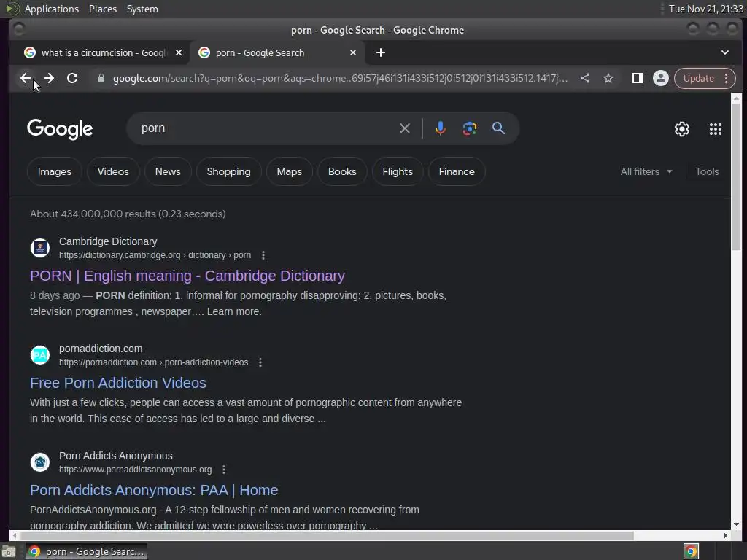Screen dimensions: 747x560
Task: Click the padlock site info icon
Action: click(x=101, y=78)
